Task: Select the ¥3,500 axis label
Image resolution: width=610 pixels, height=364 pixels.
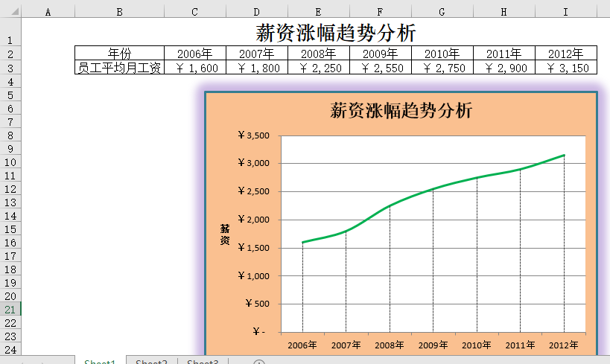Action: pos(254,135)
